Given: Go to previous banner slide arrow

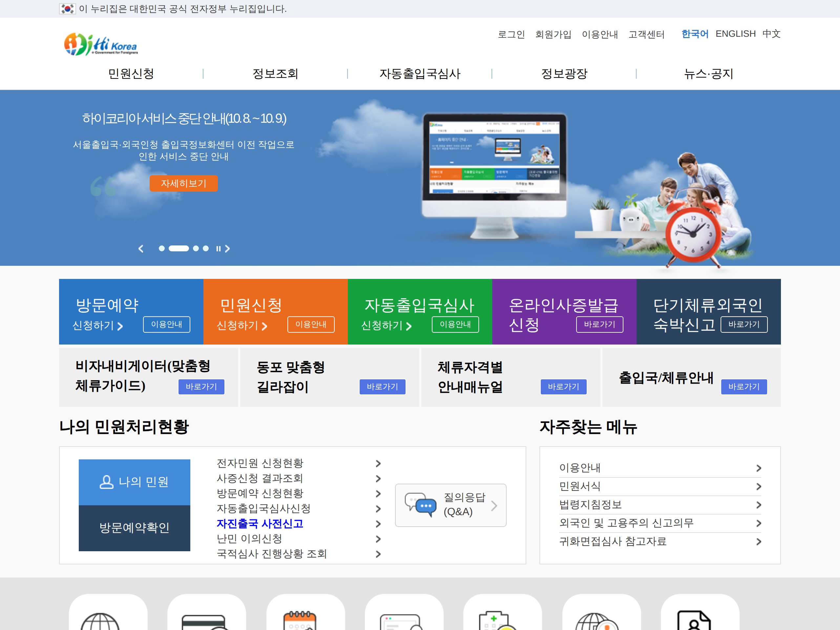Looking at the screenshot, I should point(141,249).
